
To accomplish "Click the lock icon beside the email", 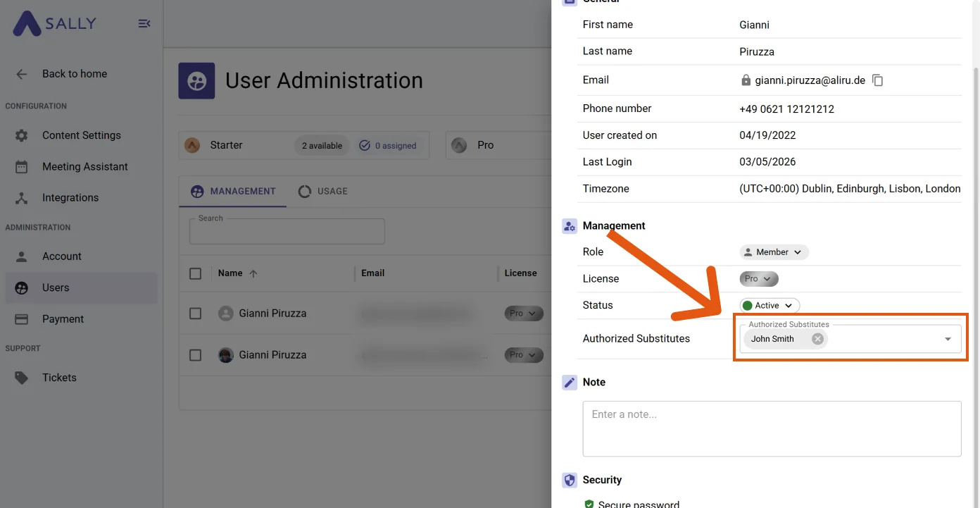I will [746, 80].
